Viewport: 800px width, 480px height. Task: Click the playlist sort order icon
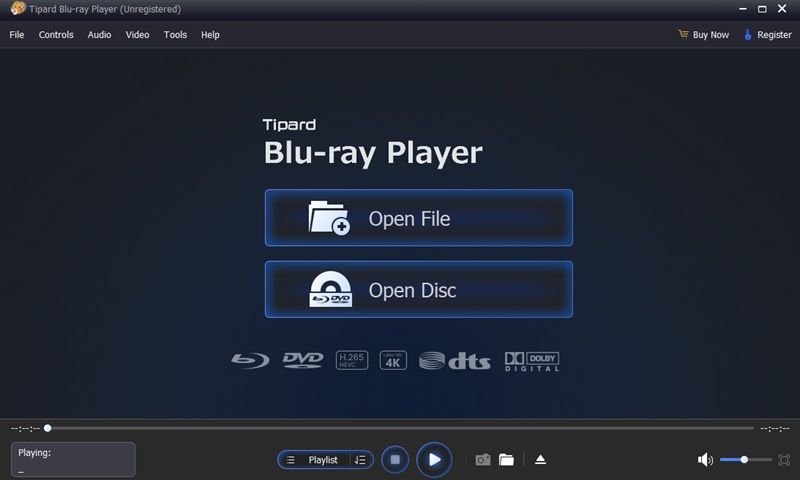tap(360, 460)
